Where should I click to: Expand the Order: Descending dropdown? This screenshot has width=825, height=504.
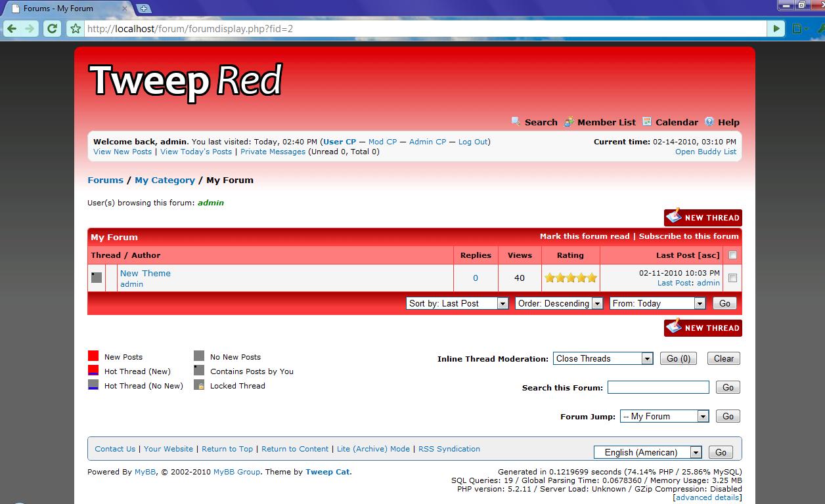[x=559, y=303]
